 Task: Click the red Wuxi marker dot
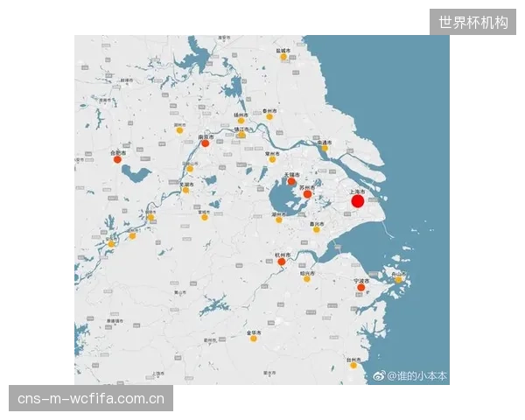pos(291,181)
